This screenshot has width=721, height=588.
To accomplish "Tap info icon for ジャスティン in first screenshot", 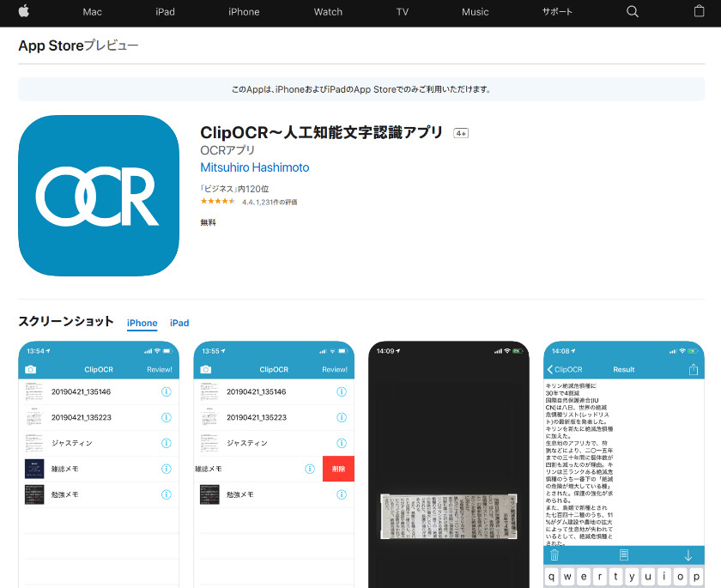I will coord(166,443).
